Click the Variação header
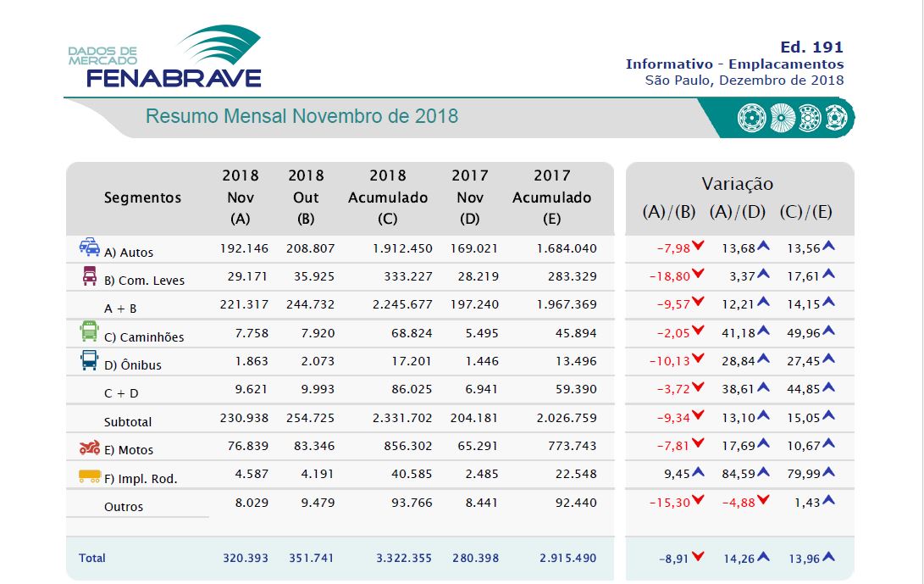Image resolution: width=924 pixels, height=584 pixels. pyautogui.click(x=737, y=184)
